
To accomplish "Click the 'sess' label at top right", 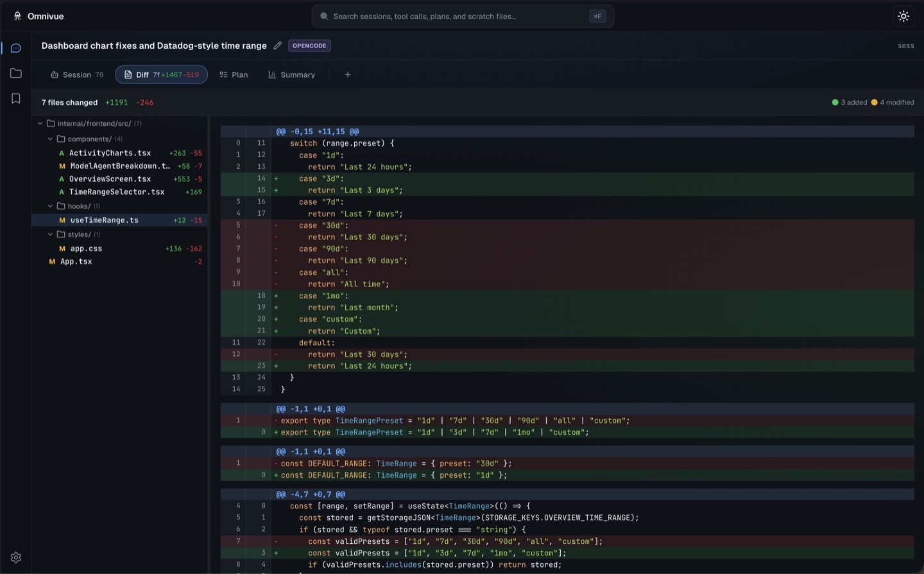I will point(906,46).
